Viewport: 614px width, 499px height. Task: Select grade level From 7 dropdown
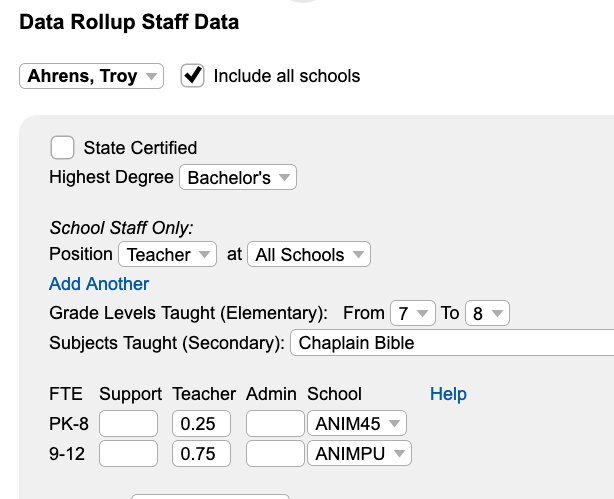(x=413, y=313)
